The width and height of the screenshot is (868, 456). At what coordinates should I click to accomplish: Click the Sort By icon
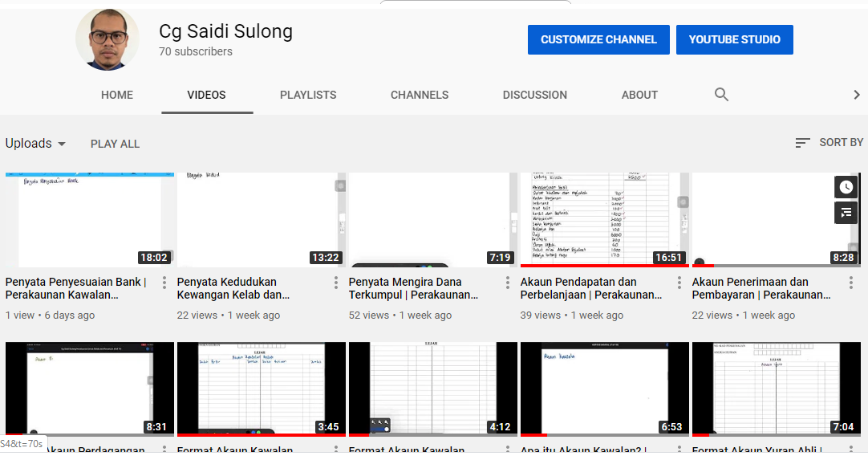pos(803,143)
